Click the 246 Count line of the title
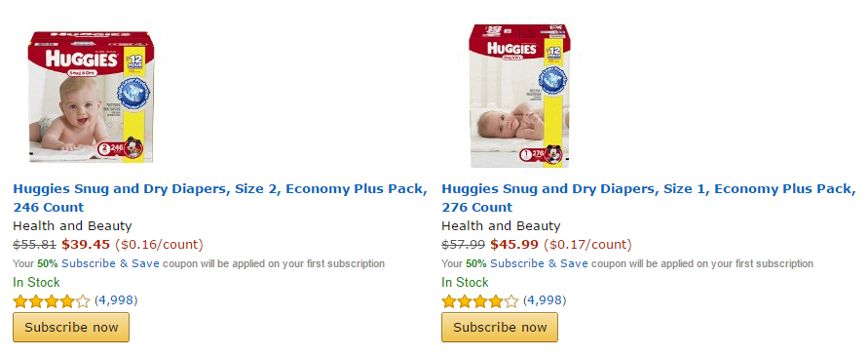This screenshot has width=868, height=357. click(x=48, y=208)
